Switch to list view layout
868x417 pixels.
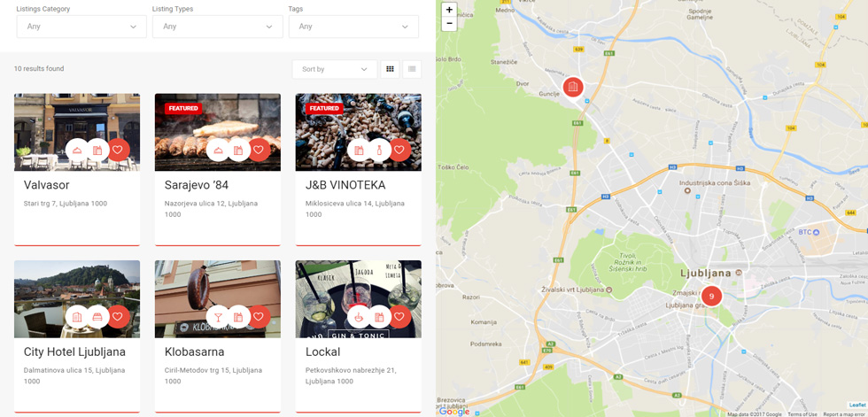412,69
